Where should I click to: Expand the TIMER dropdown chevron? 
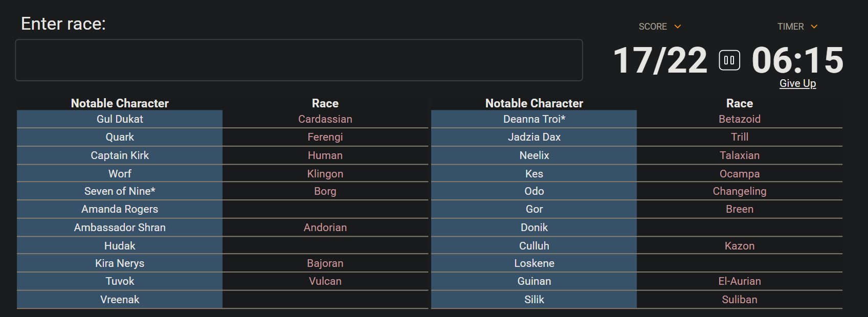click(814, 27)
